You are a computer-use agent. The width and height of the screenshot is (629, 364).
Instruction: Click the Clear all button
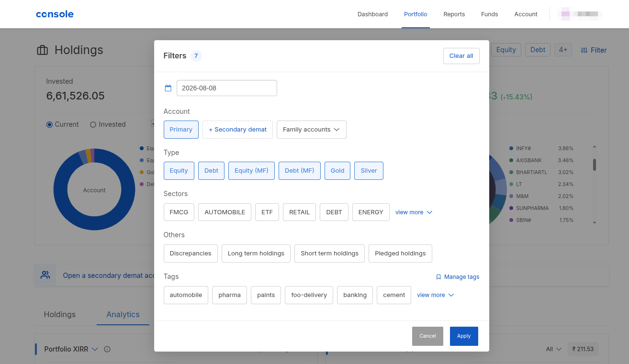tap(461, 56)
